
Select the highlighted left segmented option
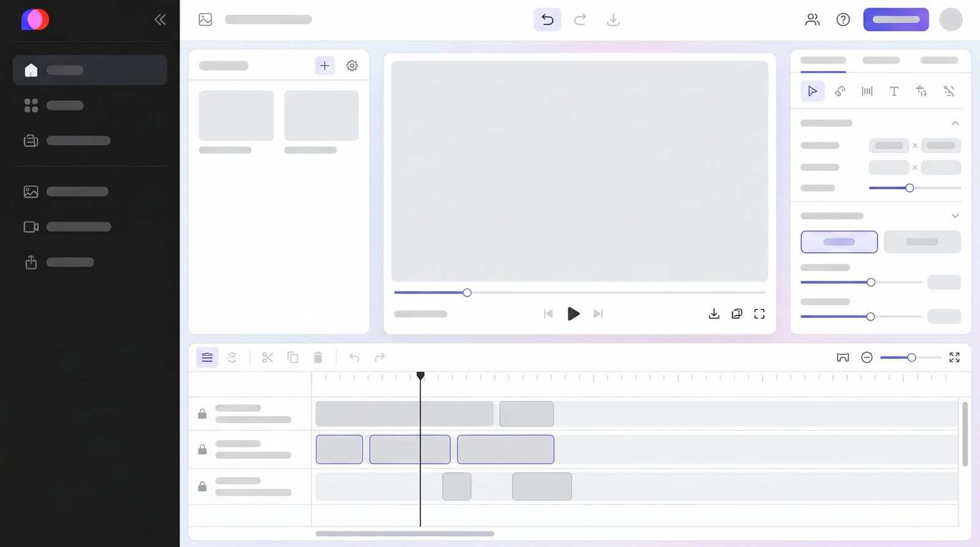tap(839, 242)
